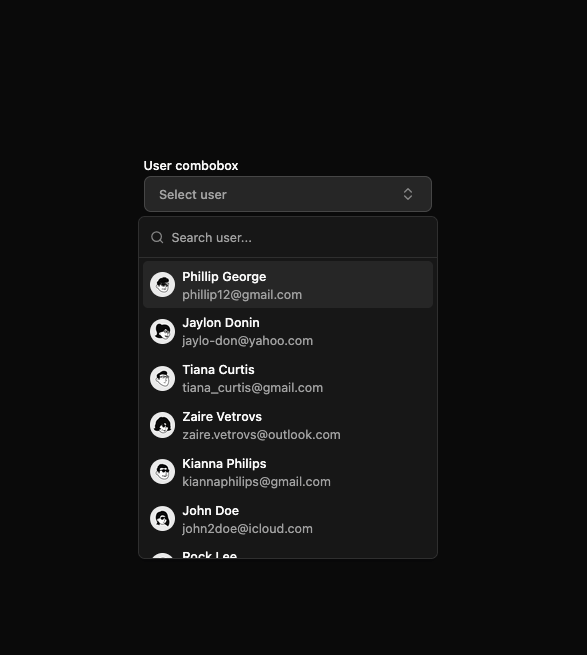Click the User combobox label
Image resolution: width=587 pixels, height=655 pixels.
click(x=191, y=166)
